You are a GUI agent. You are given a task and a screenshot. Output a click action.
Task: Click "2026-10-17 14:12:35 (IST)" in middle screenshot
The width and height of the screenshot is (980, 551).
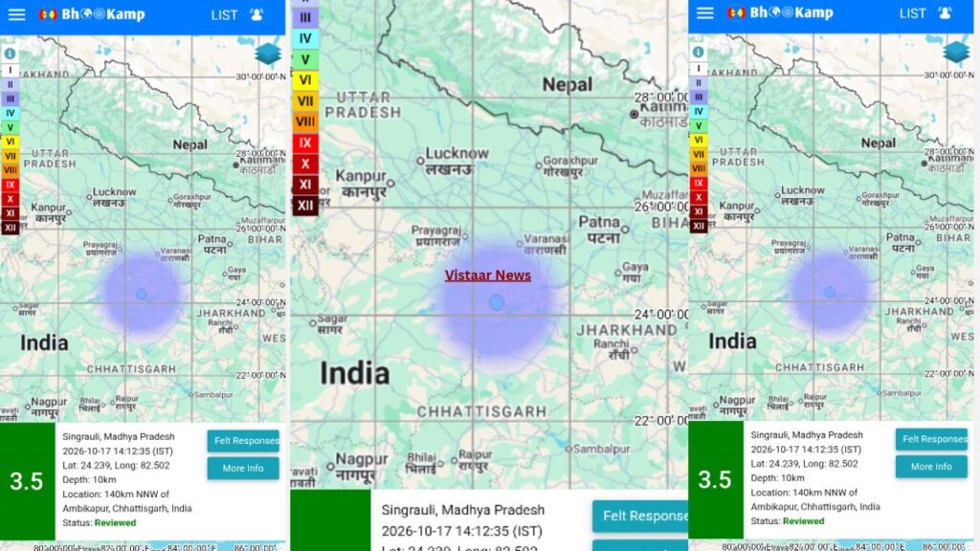coord(462,531)
